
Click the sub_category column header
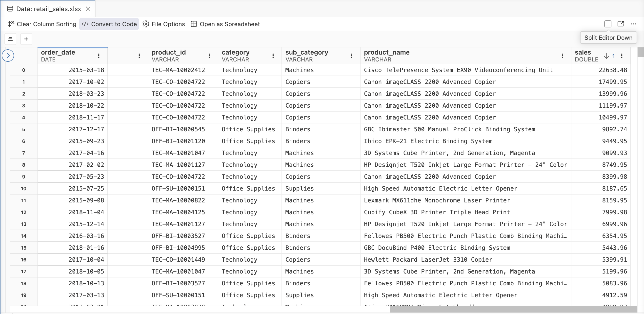tap(321, 56)
